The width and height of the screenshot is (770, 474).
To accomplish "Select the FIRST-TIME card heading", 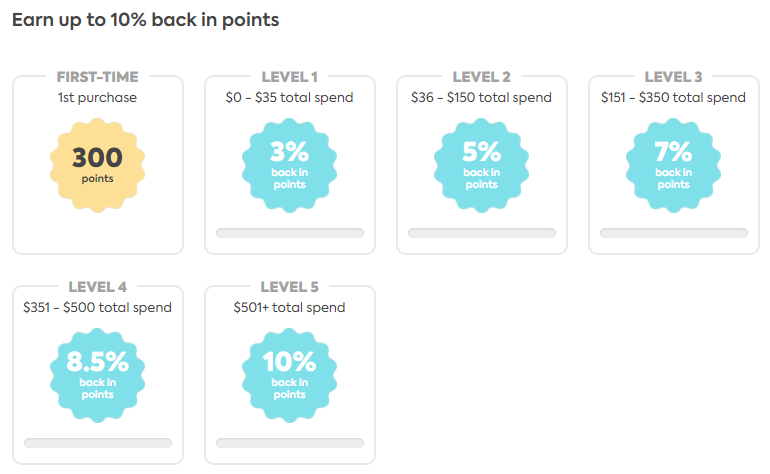I will (x=97, y=77).
